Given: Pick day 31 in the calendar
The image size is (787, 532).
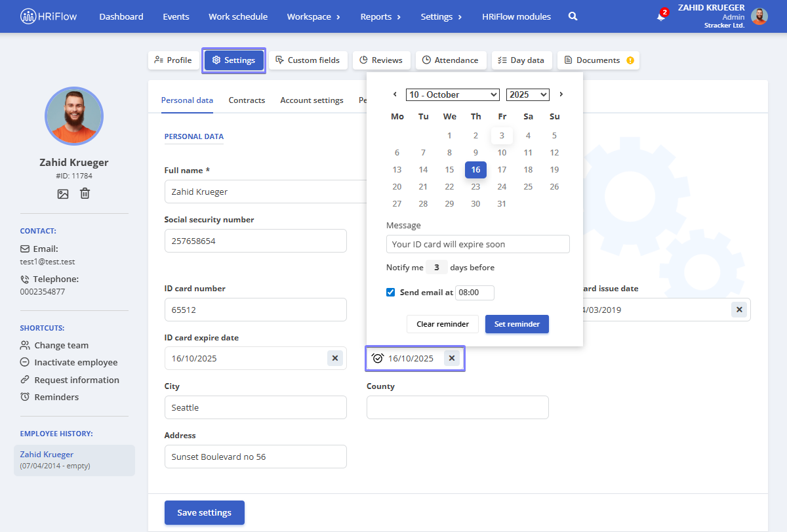Looking at the screenshot, I should [x=502, y=204].
